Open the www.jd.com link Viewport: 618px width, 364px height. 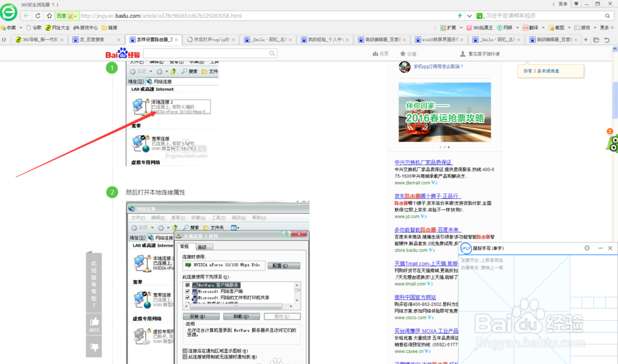click(x=407, y=216)
